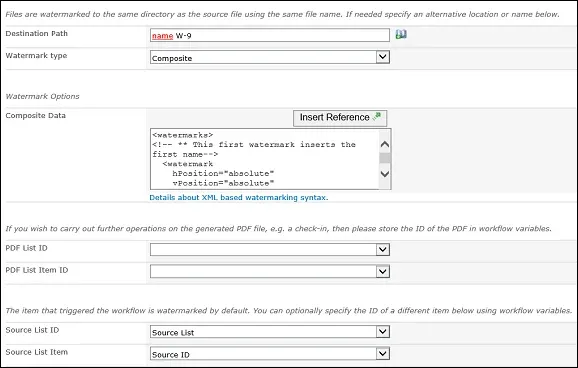
Task: Click the hPosition="absolute" line in the XML
Action: [223, 174]
